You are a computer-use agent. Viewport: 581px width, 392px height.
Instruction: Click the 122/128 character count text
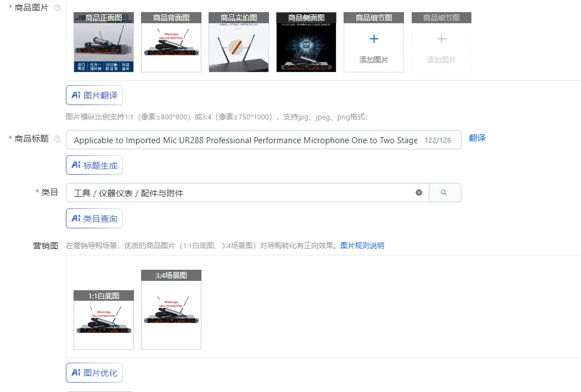438,140
